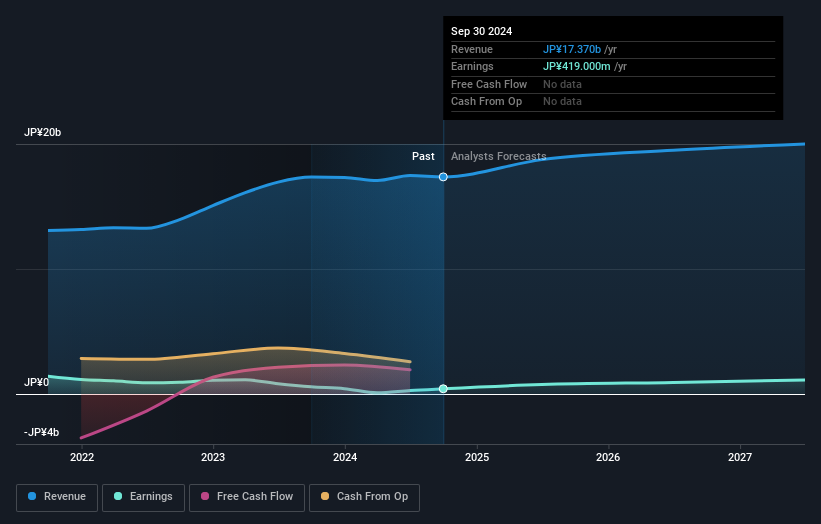
Task: Click the 2027 x-axis label
Action: tap(740, 458)
